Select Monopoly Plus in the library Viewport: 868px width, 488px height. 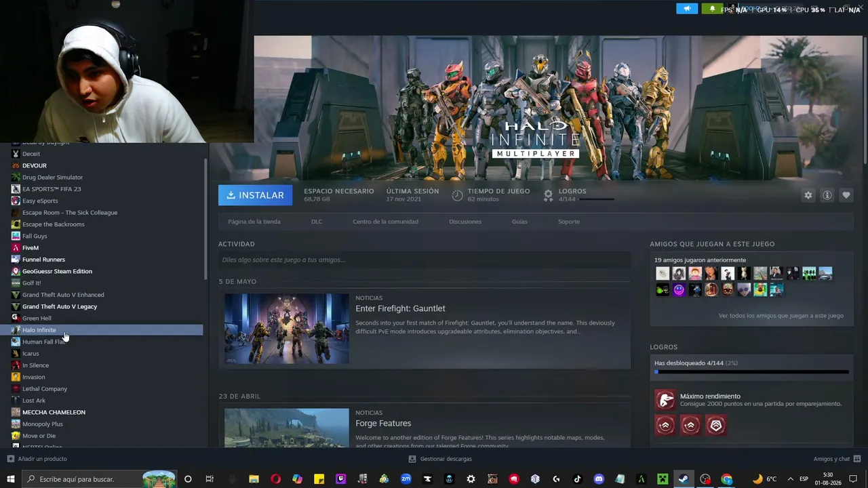[x=43, y=424]
